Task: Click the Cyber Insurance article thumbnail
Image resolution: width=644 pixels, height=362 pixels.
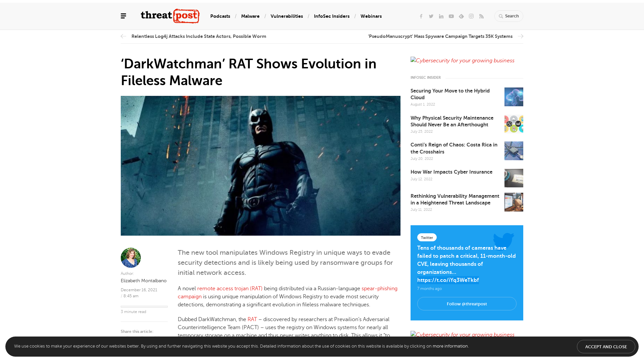Action: point(514,178)
